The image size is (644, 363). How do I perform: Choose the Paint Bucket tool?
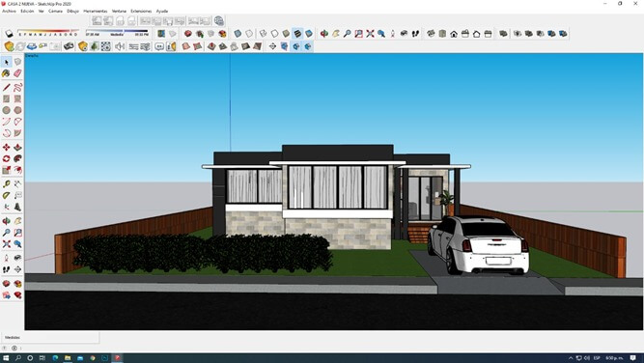[6, 73]
